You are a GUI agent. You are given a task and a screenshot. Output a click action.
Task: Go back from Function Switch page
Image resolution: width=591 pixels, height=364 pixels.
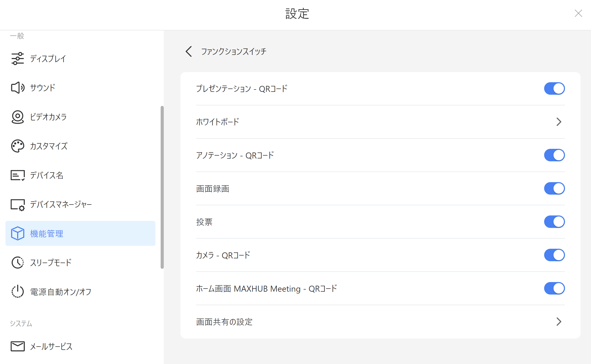(x=189, y=52)
